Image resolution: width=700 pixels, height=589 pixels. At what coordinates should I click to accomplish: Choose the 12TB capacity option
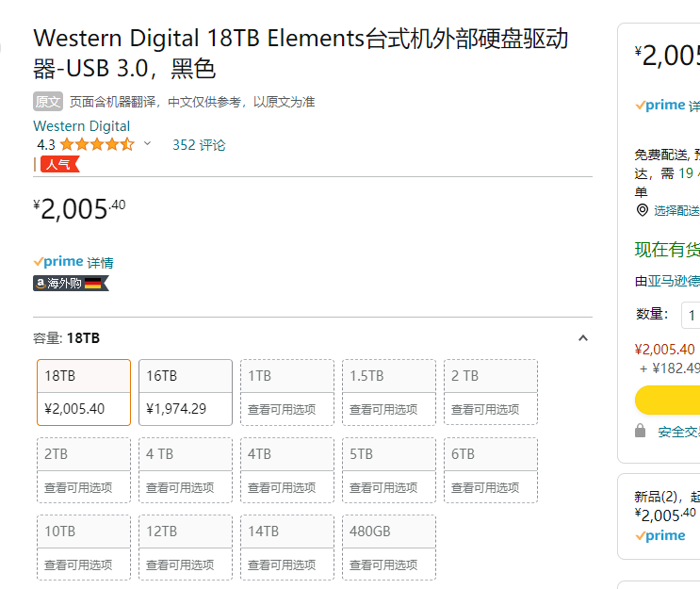click(x=186, y=548)
